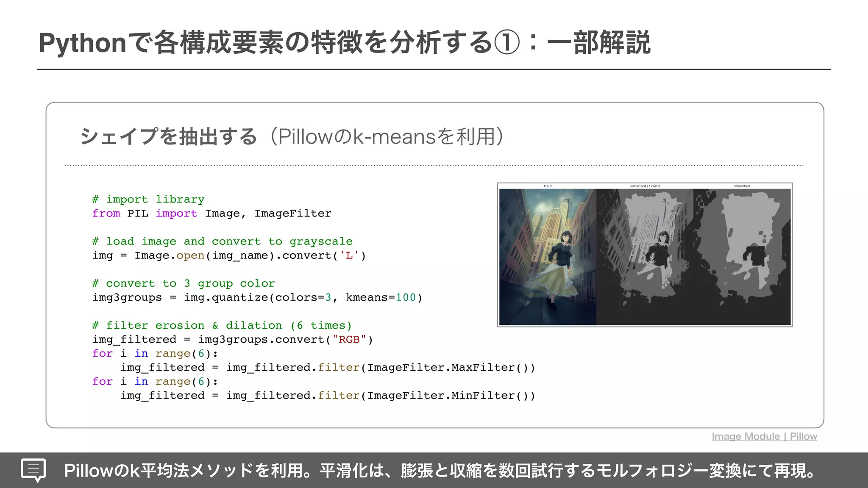Open the Image Module | Pillow link
The height and width of the screenshot is (488, 868).
click(x=764, y=436)
